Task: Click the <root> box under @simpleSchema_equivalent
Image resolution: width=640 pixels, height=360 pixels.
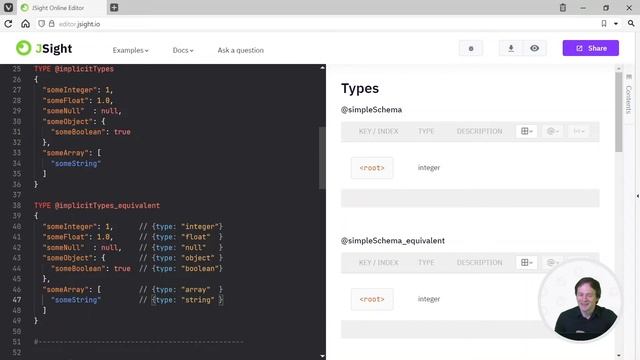Action: coord(372,299)
